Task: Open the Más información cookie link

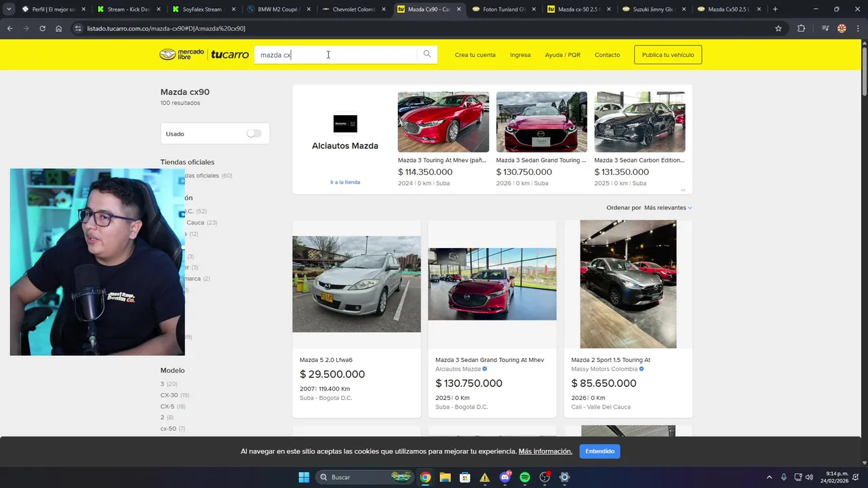Action: click(545, 451)
